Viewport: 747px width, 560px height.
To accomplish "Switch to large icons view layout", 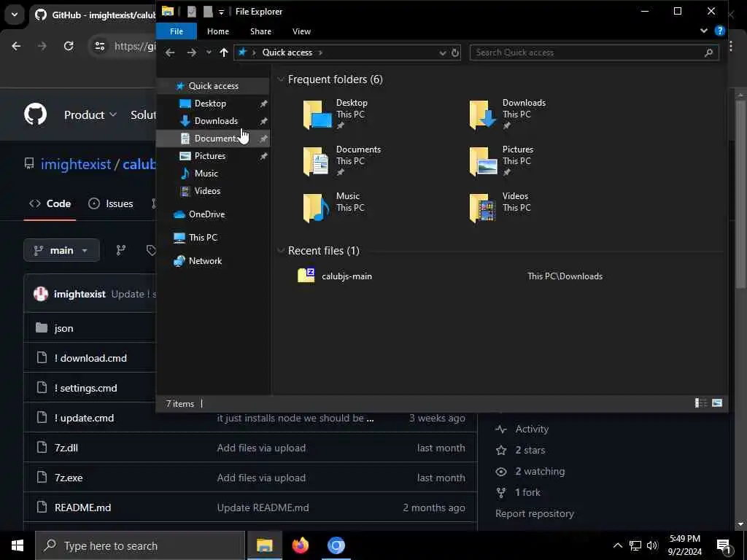I will [x=717, y=403].
